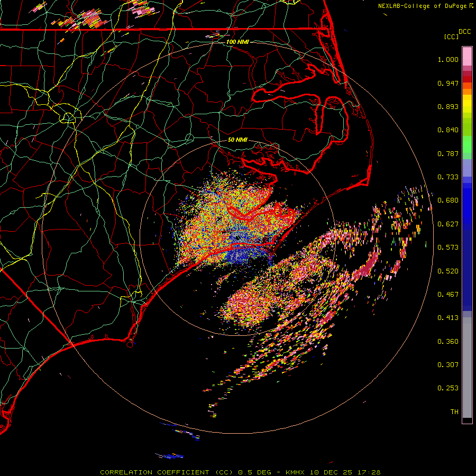Image resolution: width=476 pixels, height=476 pixels.
Task: Select the 0.947 scale value
Action: (448, 83)
